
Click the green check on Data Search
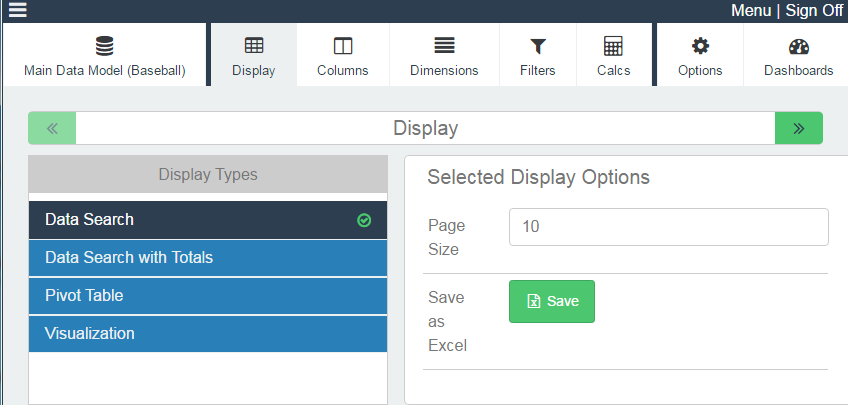click(x=364, y=220)
